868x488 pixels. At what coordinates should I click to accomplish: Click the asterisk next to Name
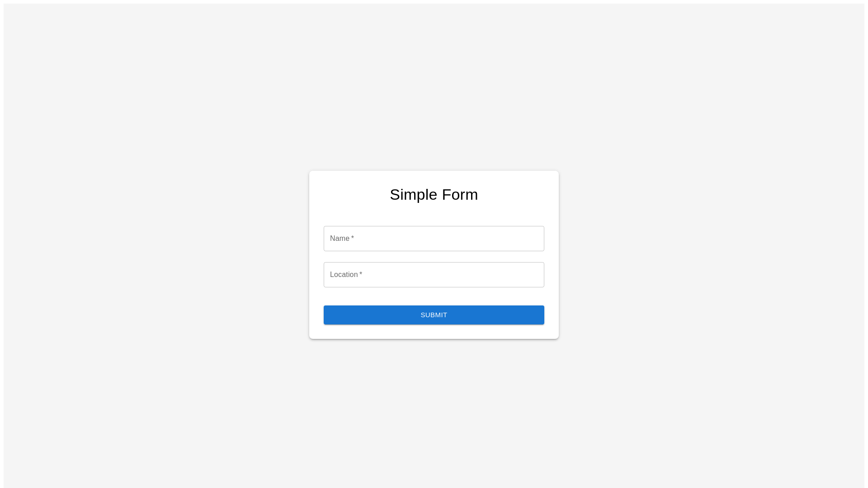(x=354, y=238)
